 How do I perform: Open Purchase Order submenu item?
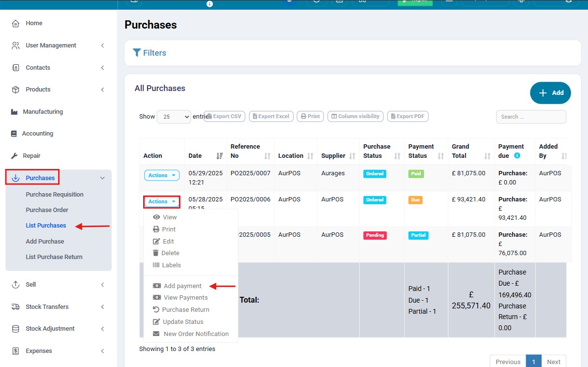tap(47, 210)
